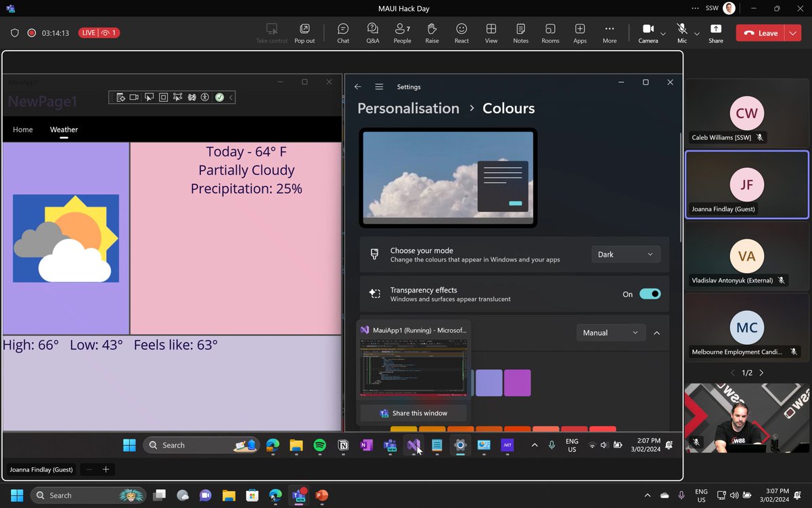The height and width of the screenshot is (508, 812).
Task: Click the camera recorder icon in debug toolbar
Action: click(x=134, y=98)
